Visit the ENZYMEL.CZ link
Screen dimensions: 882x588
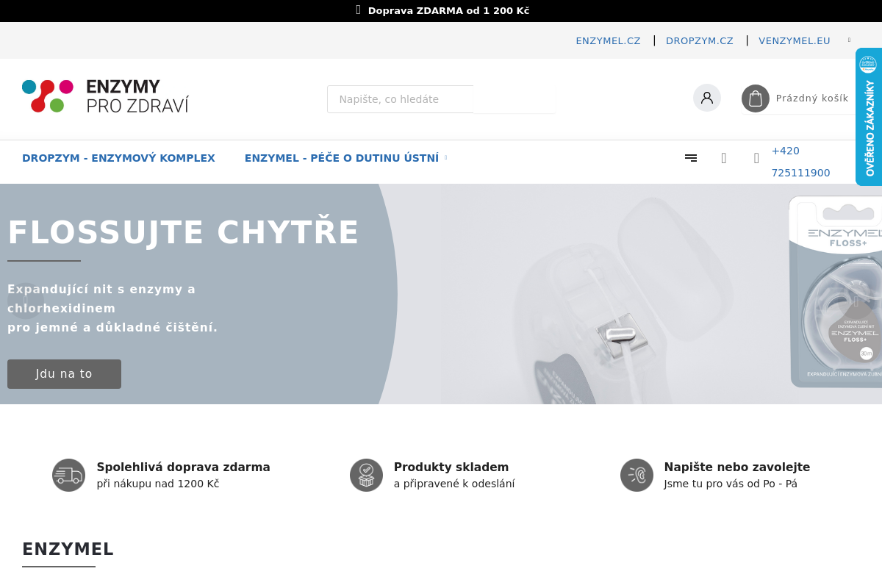(x=609, y=41)
